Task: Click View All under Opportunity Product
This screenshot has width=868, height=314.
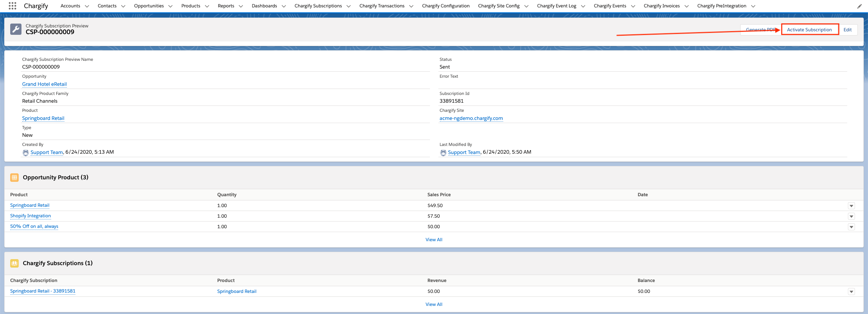Action: (434, 239)
